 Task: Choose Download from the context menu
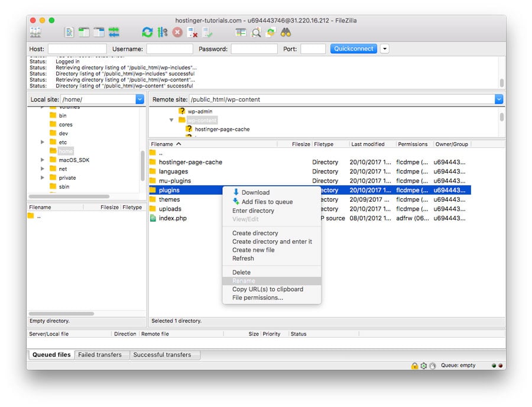(272, 192)
